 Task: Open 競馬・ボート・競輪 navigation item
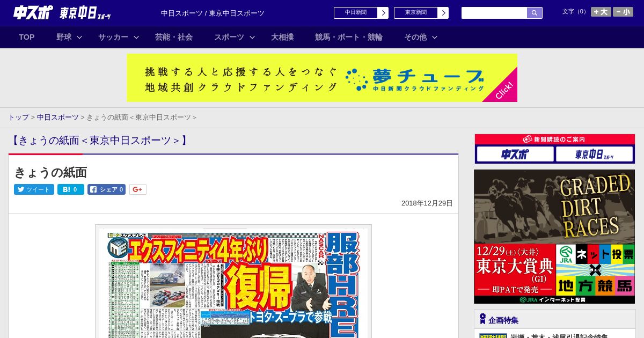pyautogui.click(x=349, y=37)
